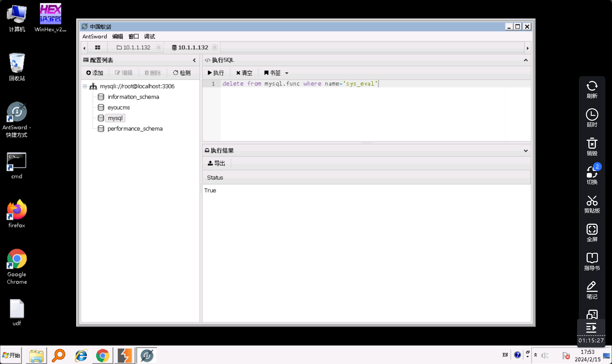The width and height of the screenshot is (612, 364).
Task: Collapse the Execute SQL panel chevron
Action: click(x=526, y=60)
